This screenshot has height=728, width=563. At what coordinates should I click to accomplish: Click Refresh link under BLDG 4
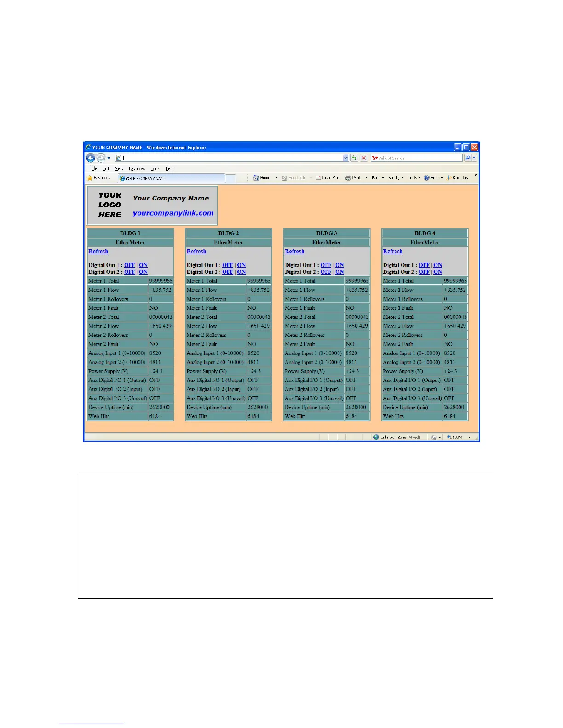(x=392, y=251)
